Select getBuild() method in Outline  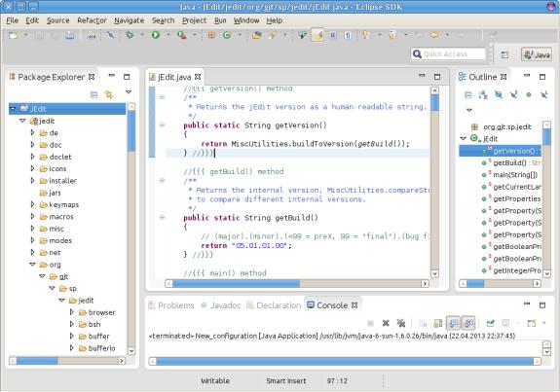[509, 162]
